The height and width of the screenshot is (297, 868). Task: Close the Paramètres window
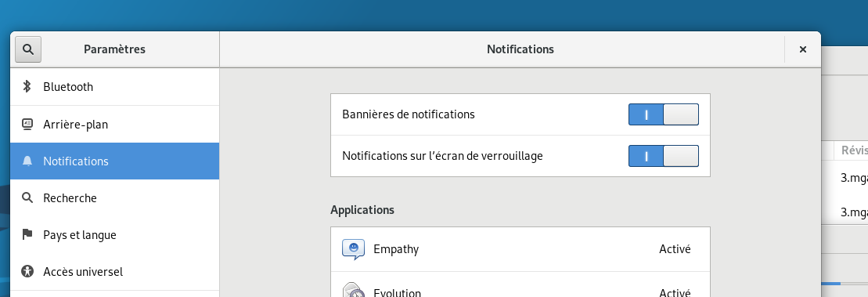803,49
